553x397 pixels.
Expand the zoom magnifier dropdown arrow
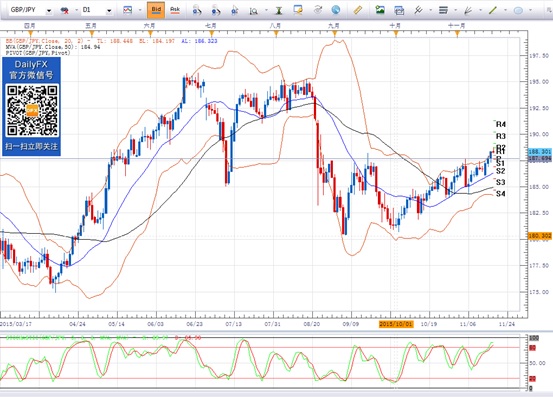pyautogui.click(x=266, y=11)
